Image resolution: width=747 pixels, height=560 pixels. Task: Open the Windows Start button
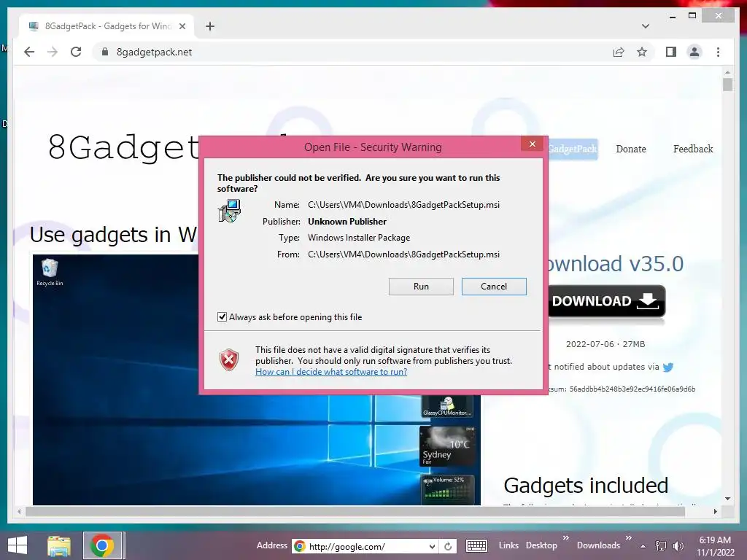tap(18, 545)
